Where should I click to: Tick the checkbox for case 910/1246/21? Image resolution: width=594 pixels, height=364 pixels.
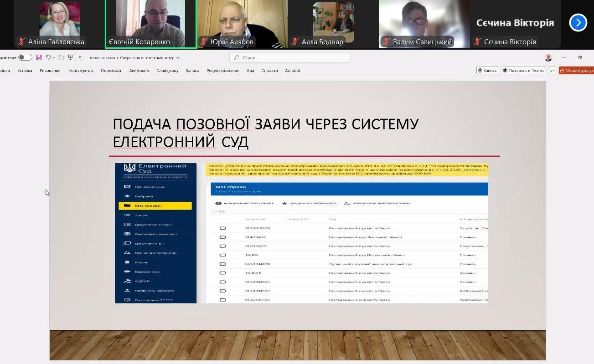(223, 246)
